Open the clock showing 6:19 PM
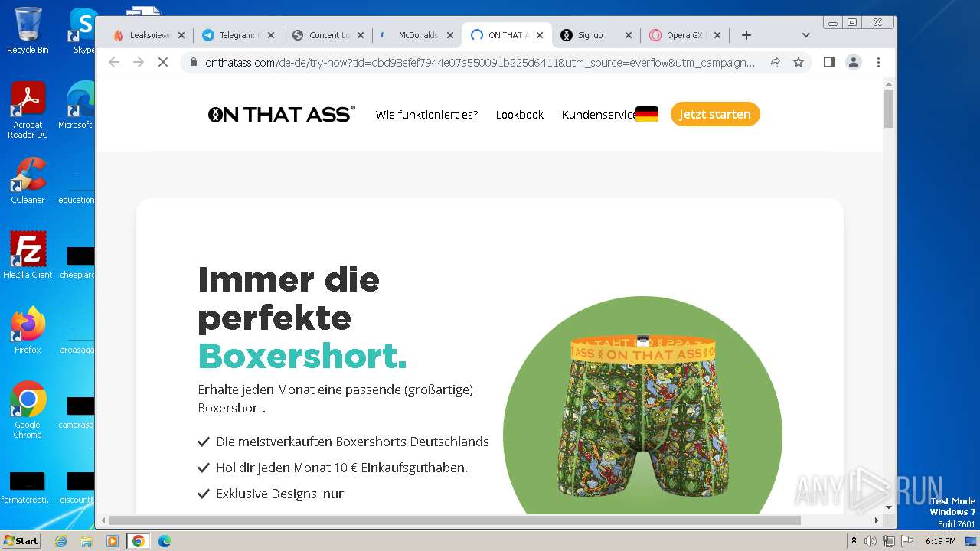The image size is (980, 551). pos(940,541)
